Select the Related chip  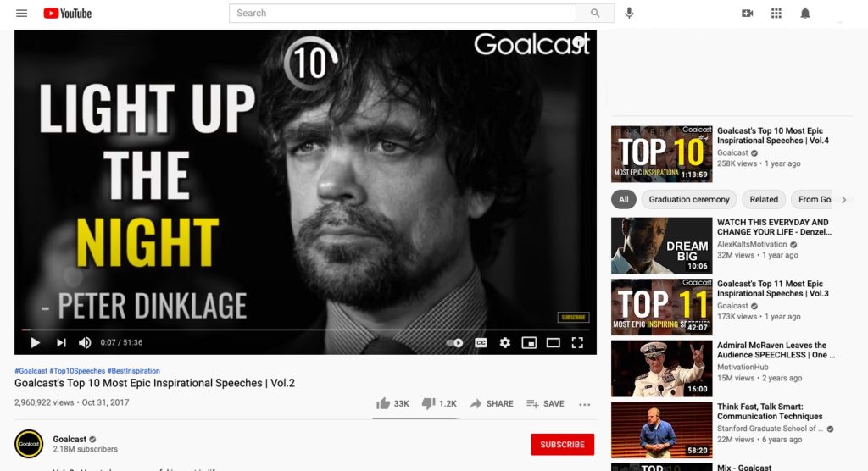tap(764, 200)
